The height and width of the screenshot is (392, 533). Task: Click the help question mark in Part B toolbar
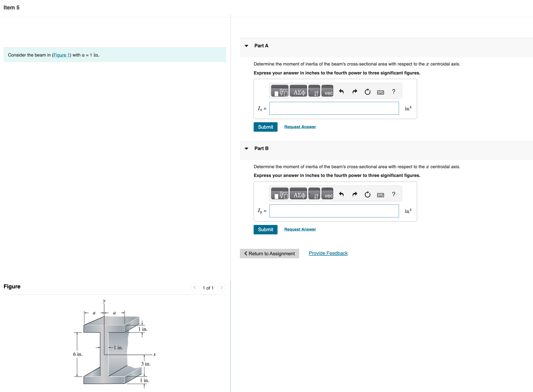[x=393, y=194]
